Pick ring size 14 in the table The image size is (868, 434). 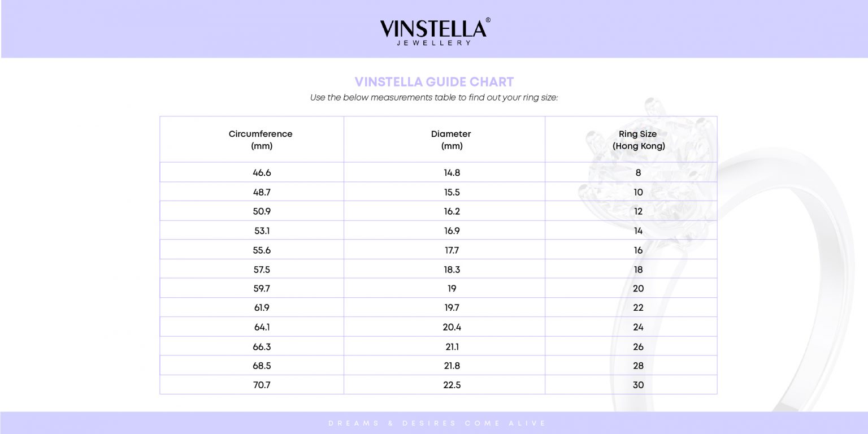[x=638, y=231]
